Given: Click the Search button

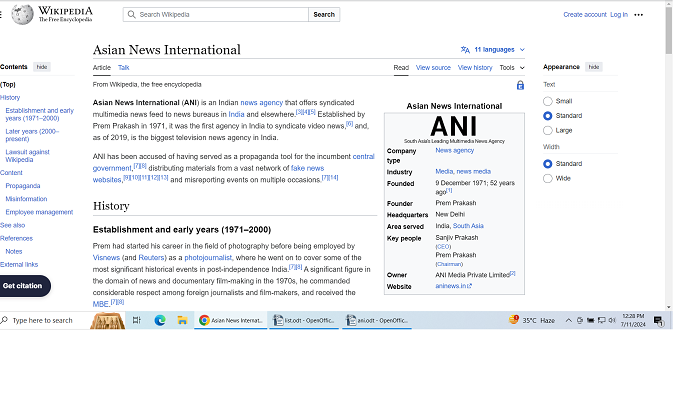Looking at the screenshot, I should pyautogui.click(x=324, y=14).
